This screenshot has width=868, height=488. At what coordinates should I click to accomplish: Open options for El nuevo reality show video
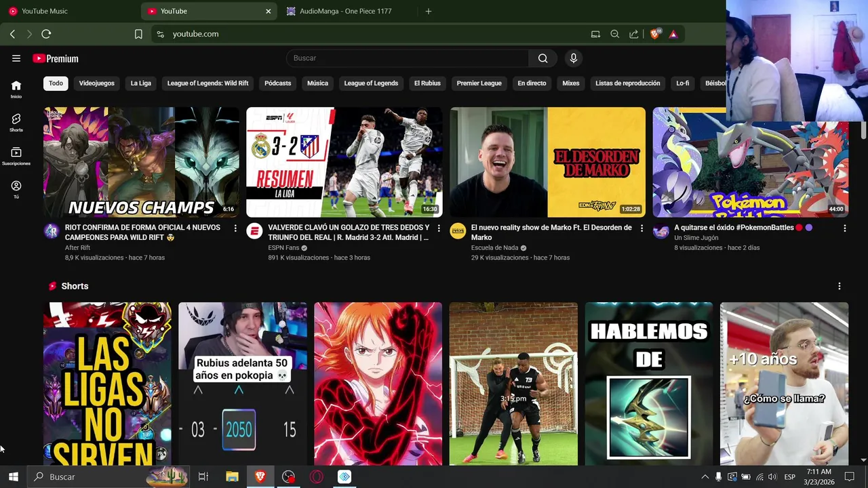coord(642,228)
